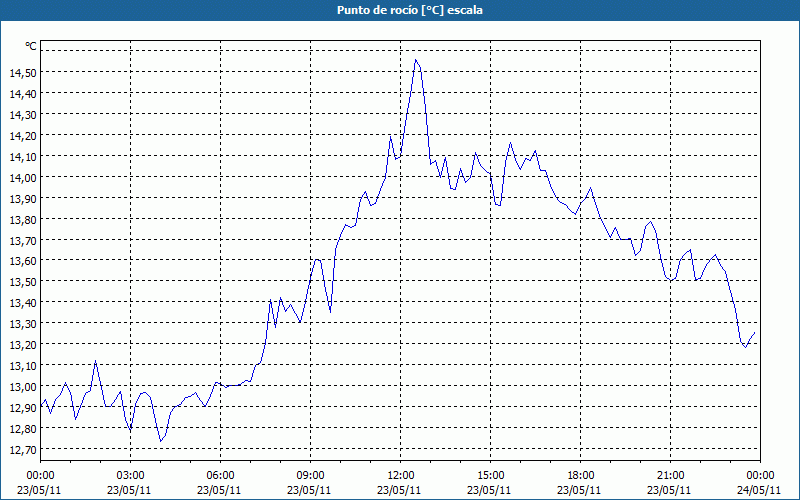Click the 13,00 y-axis label
The width and height of the screenshot is (800, 500).
click(x=23, y=386)
